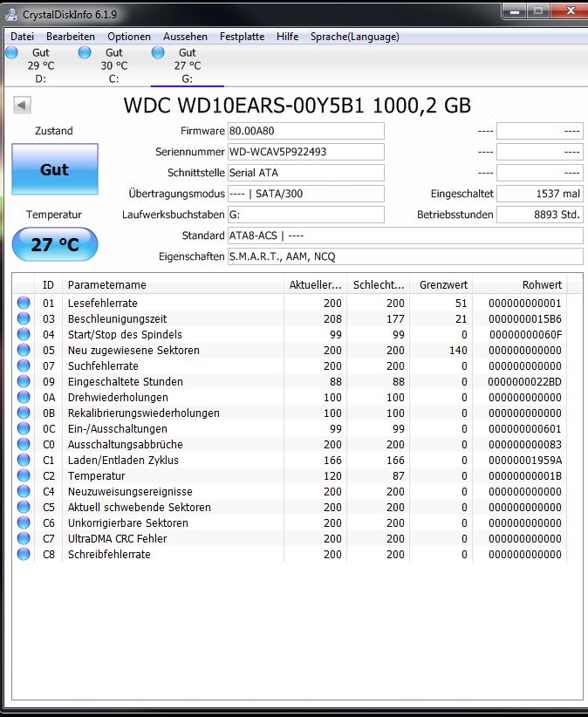
Task: Click raw value 000000000083
Action: pyautogui.click(x=525, y=445)
